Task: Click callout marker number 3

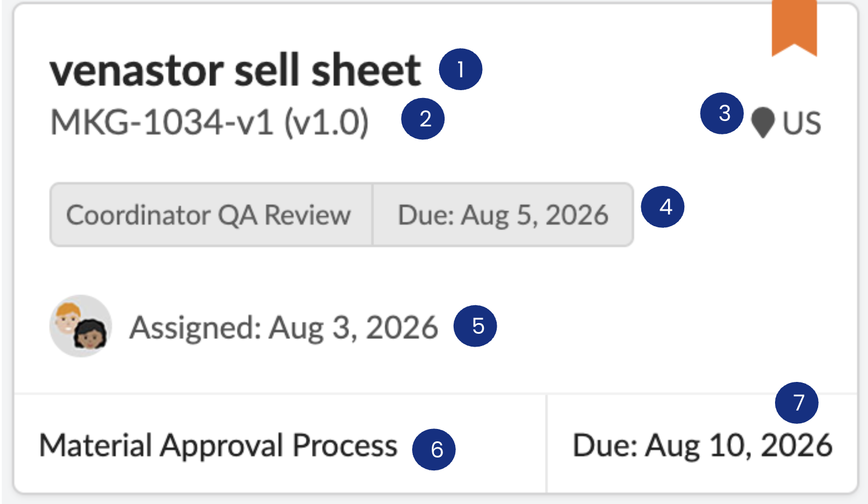Action: 722,113
